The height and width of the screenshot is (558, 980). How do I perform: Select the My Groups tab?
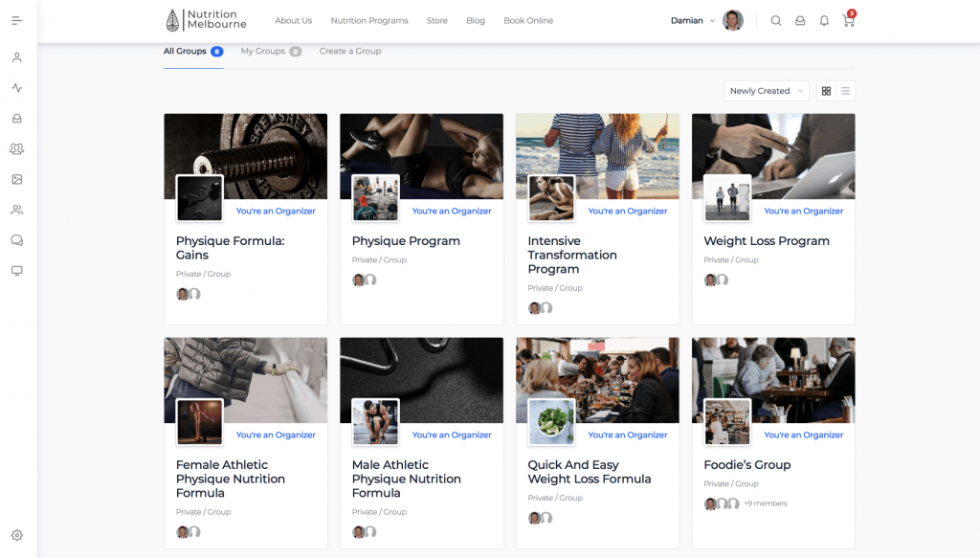pos(271,52)
